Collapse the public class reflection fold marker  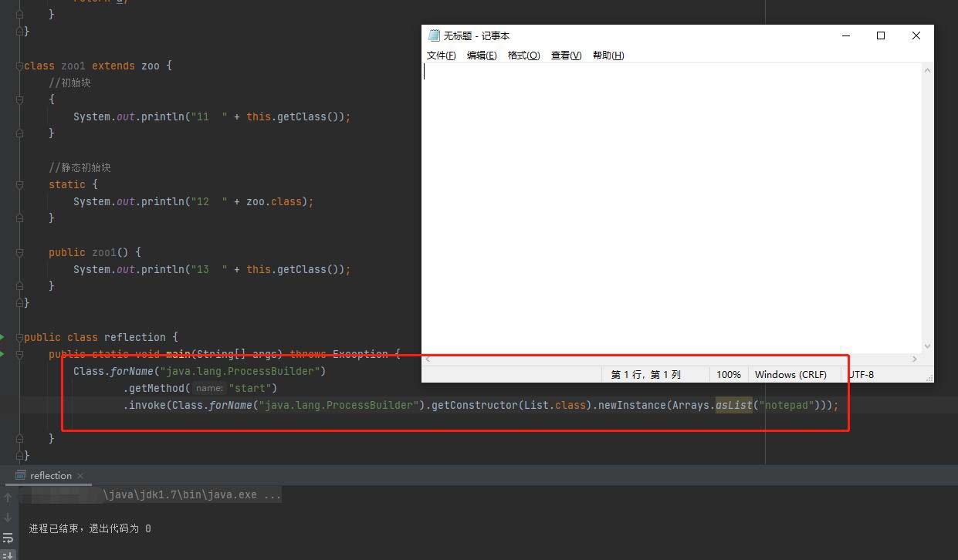tap(19, 337)
